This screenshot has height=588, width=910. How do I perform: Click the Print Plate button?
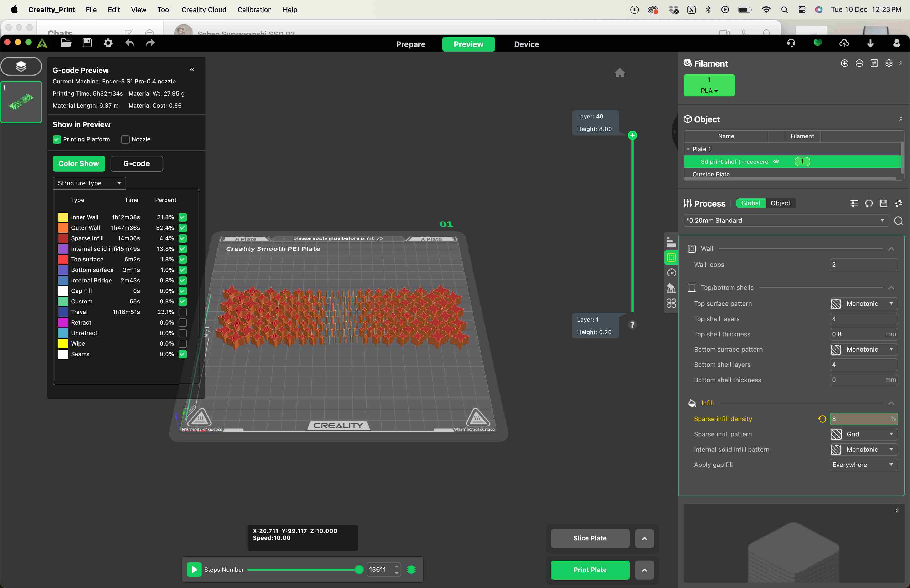coord(590,570)
